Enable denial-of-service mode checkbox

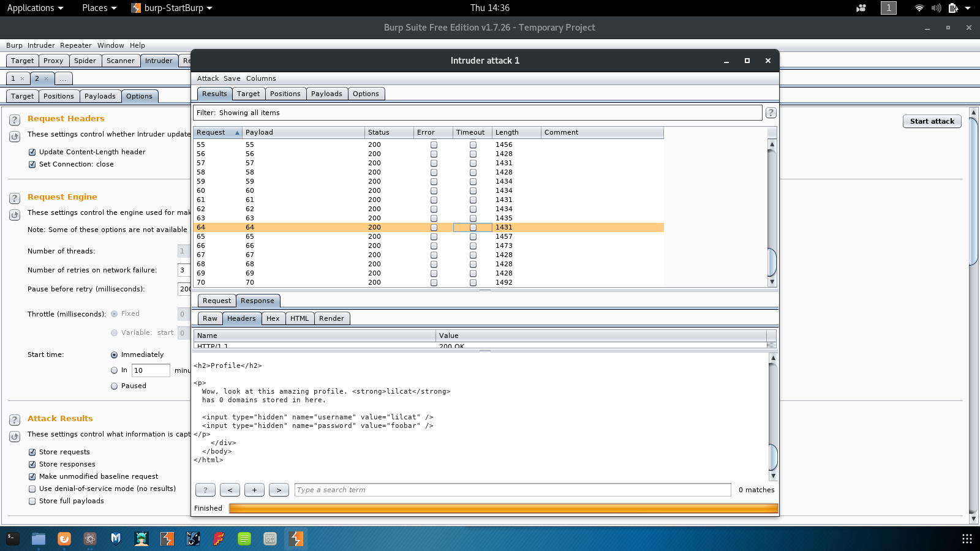point(32,489)
